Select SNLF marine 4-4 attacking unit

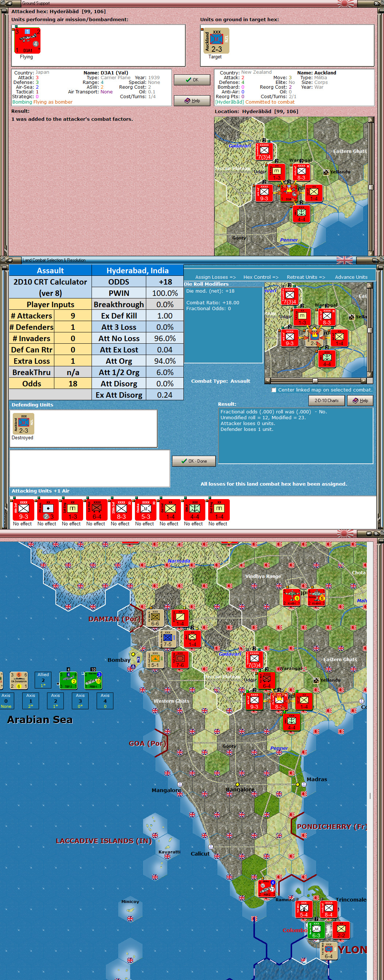pyautogui.click(x=194, y=510)
